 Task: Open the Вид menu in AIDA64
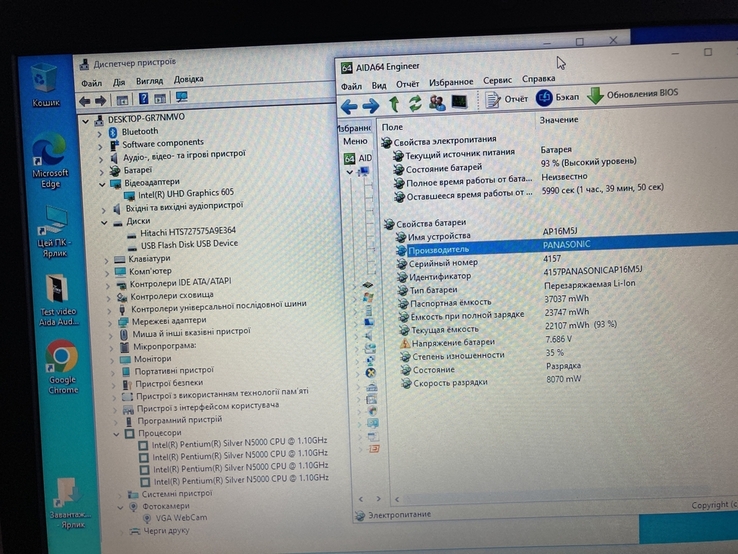[x=379, y=85]
